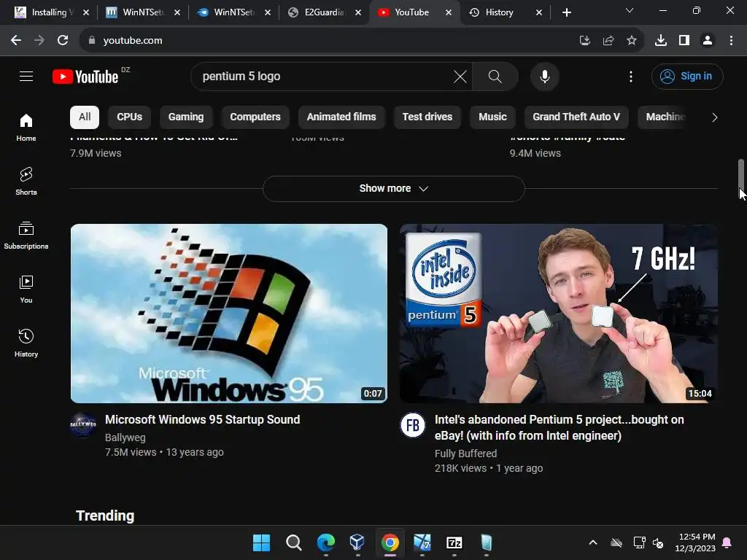This screenshot has height=560, width=747.
Task: Open the taskbar clock and date
Action: coord(695,542)
